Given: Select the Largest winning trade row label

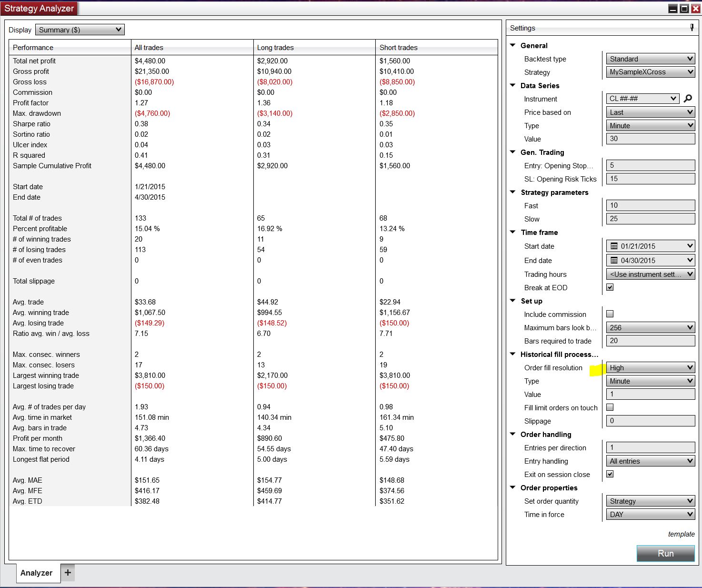Looking at the screenshot, I should pyautogui.click(x=46, y=375).
